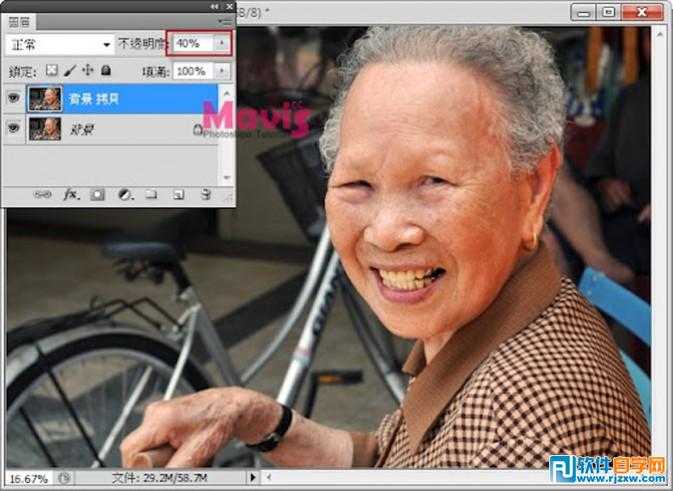Click the 填充 fill label
Screen dimensions: 673x491
click(155, 71)
